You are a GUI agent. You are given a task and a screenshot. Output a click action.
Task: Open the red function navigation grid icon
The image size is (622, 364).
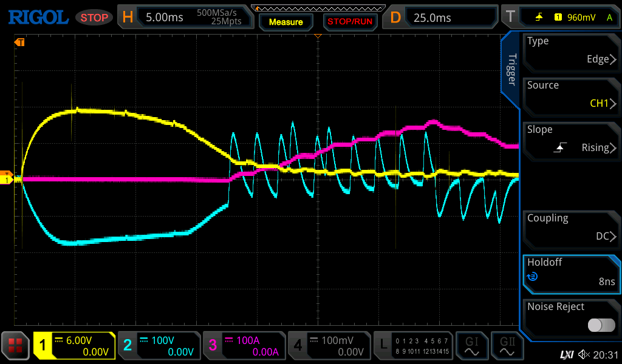pos(15,346)
